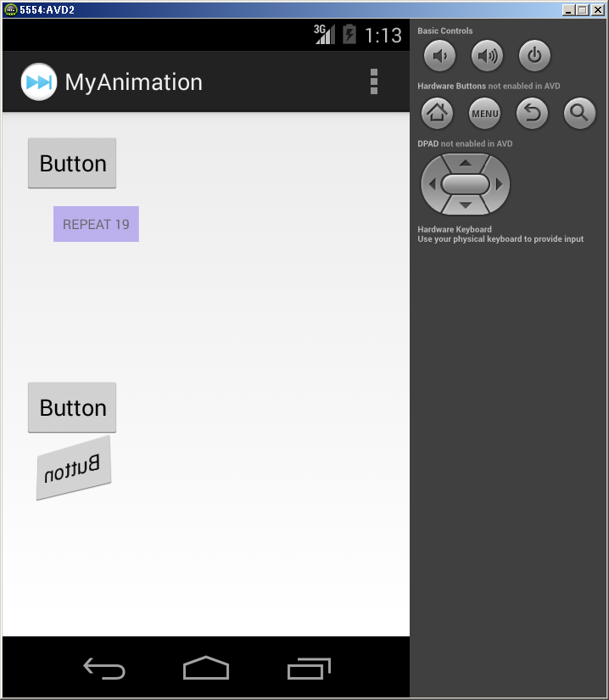Tap the recent apps navigation icon
Viewport: 609px width, 700px height.
(x=309, y=669)
